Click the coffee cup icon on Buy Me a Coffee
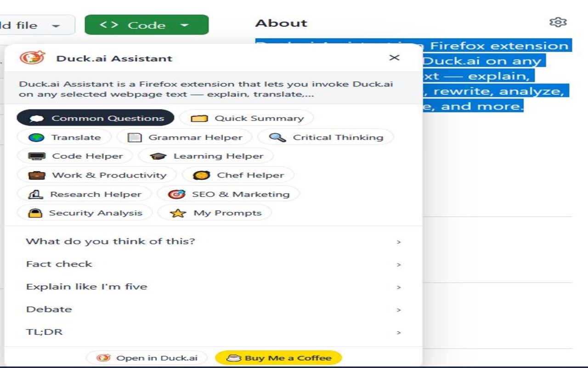588x368 pixels. pyautogui.click(x=234, y=358)
